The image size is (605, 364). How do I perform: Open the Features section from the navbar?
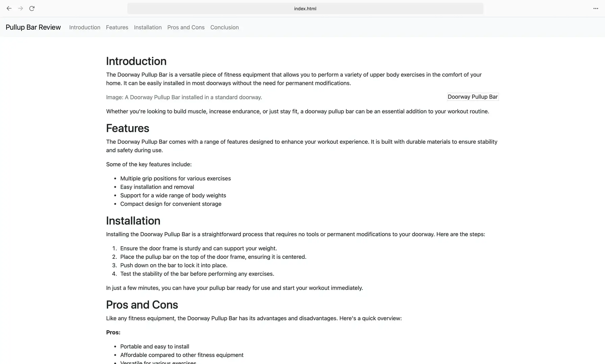coord(117,27)
